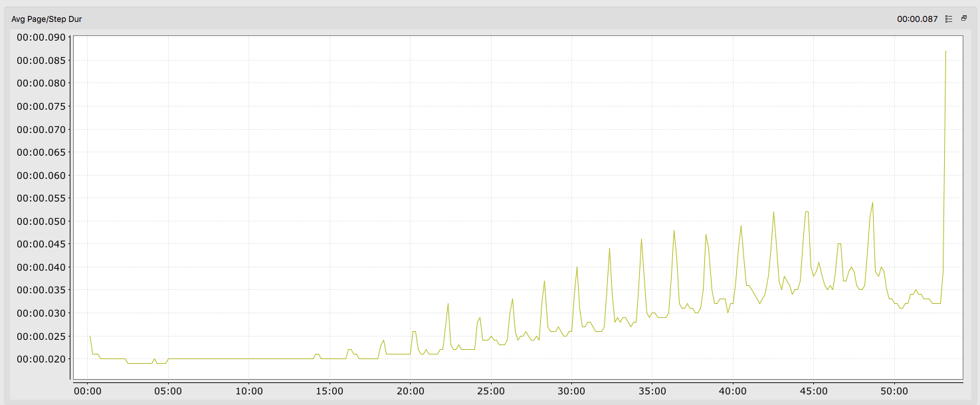Click the final spike peak near 00:00.087
The height and width of the screenshot is (405, 980).
coord(945,51)
